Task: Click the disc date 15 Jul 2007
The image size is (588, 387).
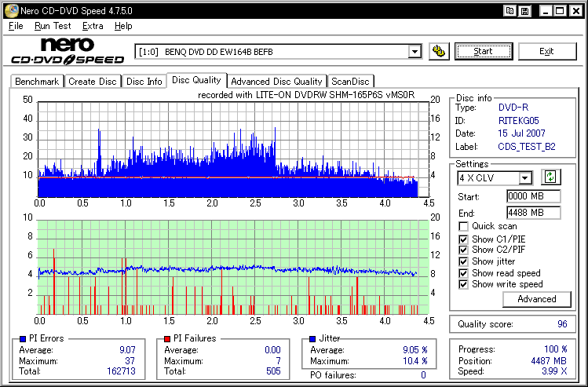Action: point(521,133)
